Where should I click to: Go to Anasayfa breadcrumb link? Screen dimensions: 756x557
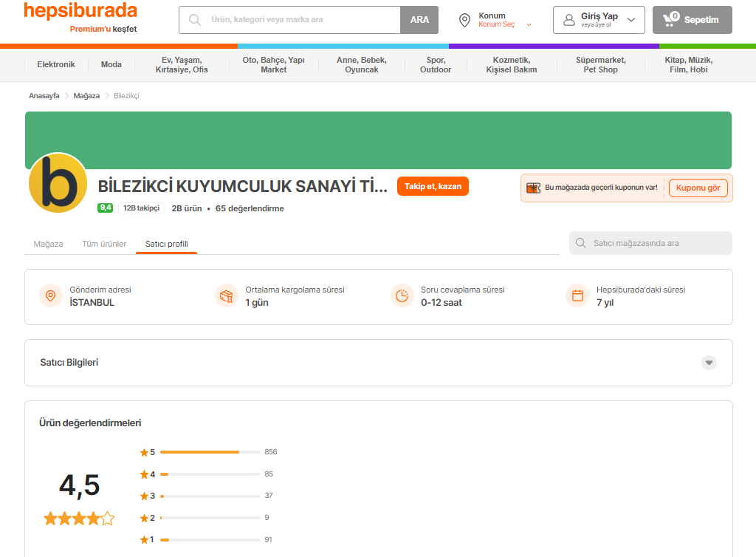[44, 96]
